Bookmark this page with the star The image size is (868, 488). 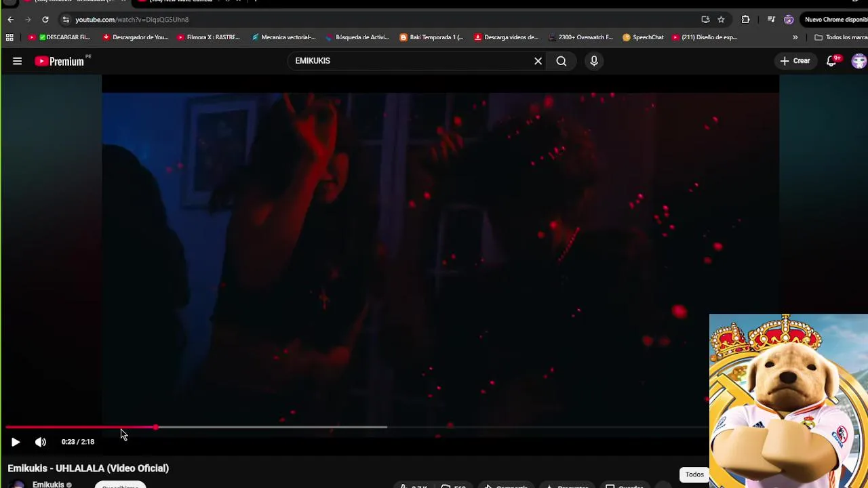point(721,20)
